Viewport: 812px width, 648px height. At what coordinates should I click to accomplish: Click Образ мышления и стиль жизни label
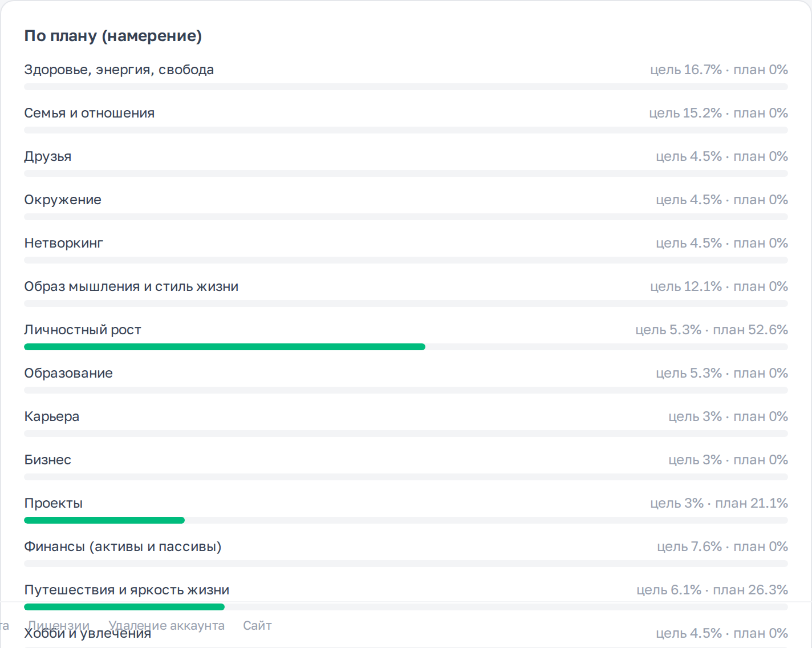pos(131,286)
